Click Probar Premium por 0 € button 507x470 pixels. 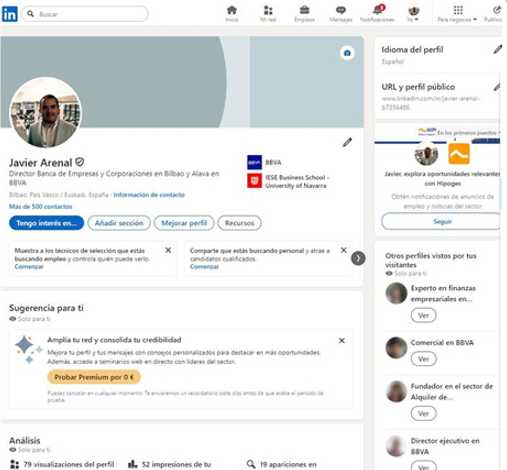point(94,377)
